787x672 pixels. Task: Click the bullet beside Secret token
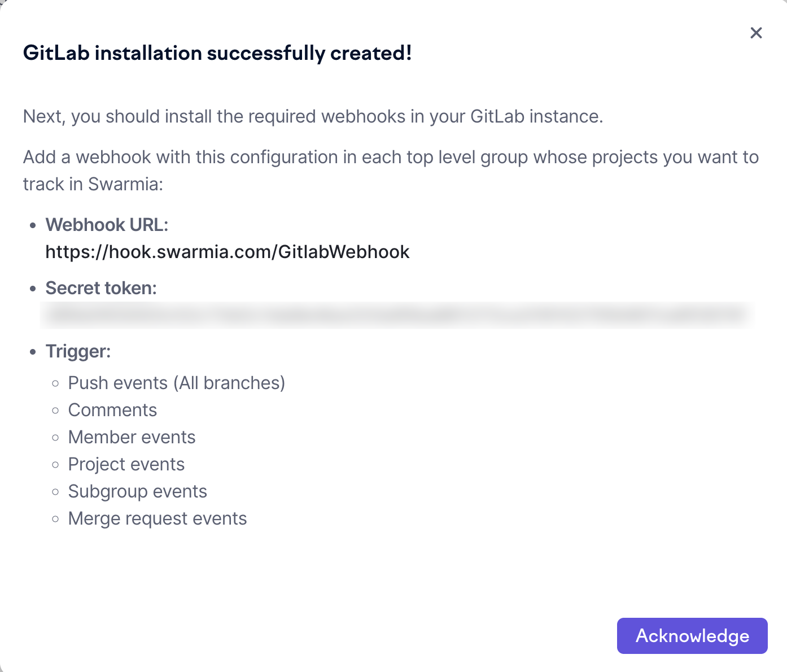[33, 289]
